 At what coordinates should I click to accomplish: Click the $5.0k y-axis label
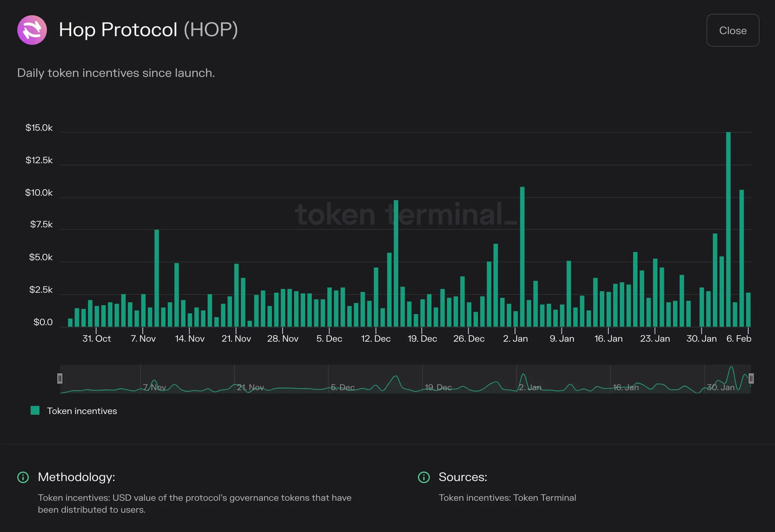pos(41,257)
